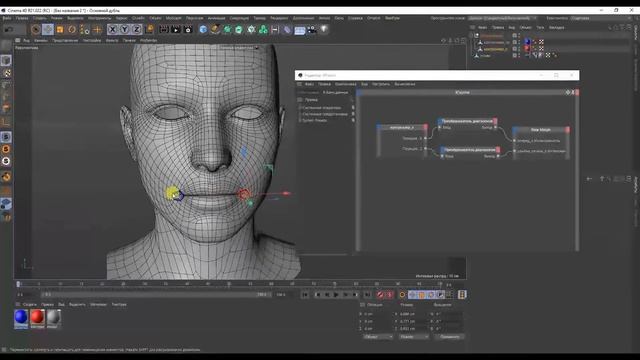Screen dimensions: 640x360
Task: Click the second green generator icon
Action: click(239, 29)
